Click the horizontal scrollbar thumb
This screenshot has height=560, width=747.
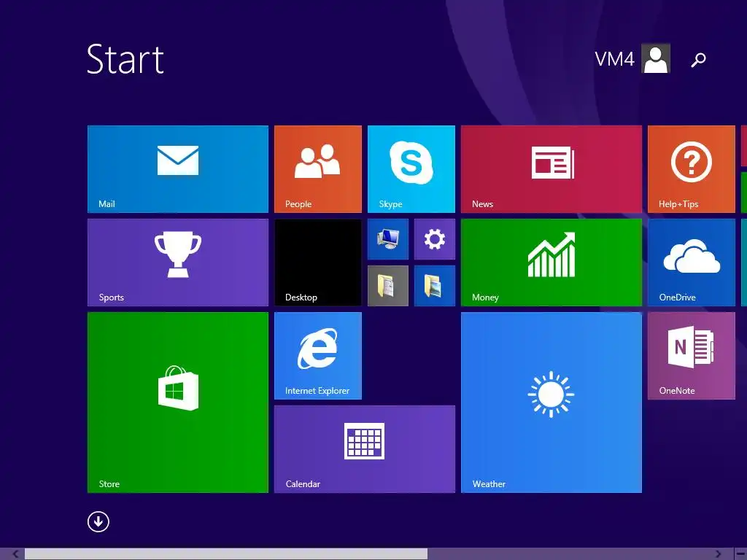click(x=226, y=554)
